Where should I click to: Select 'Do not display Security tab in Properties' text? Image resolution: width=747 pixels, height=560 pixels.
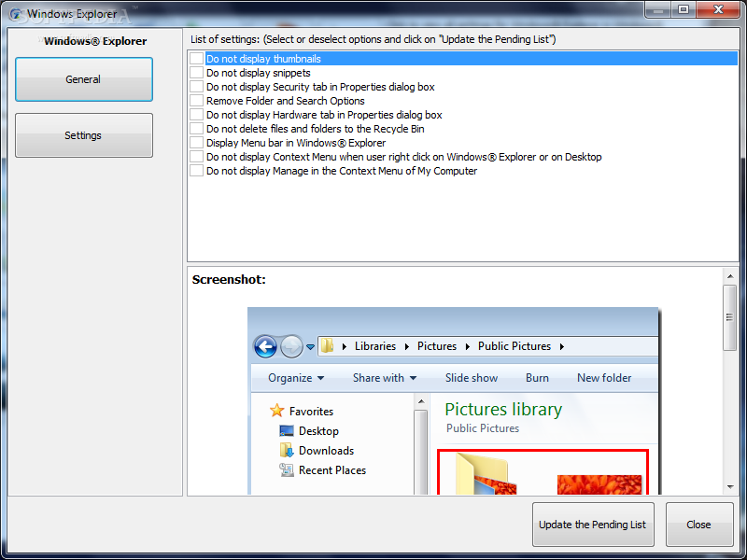[320, 87]
